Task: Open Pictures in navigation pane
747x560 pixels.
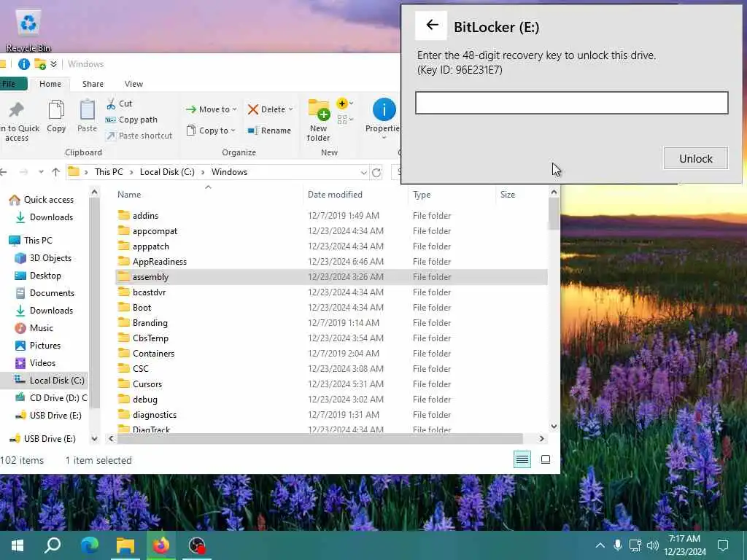Action: click(44, 346)
